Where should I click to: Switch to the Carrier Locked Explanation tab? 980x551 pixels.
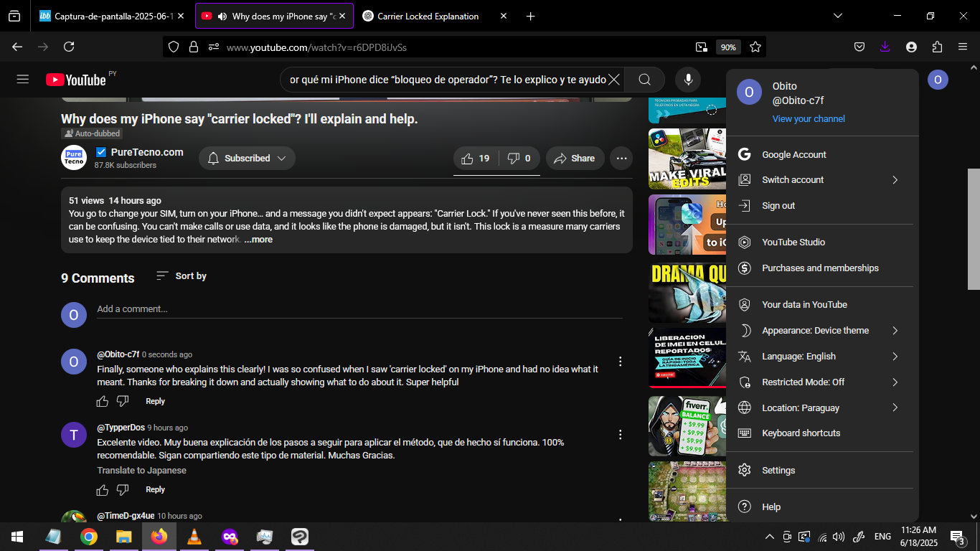(x=435, y=16)
